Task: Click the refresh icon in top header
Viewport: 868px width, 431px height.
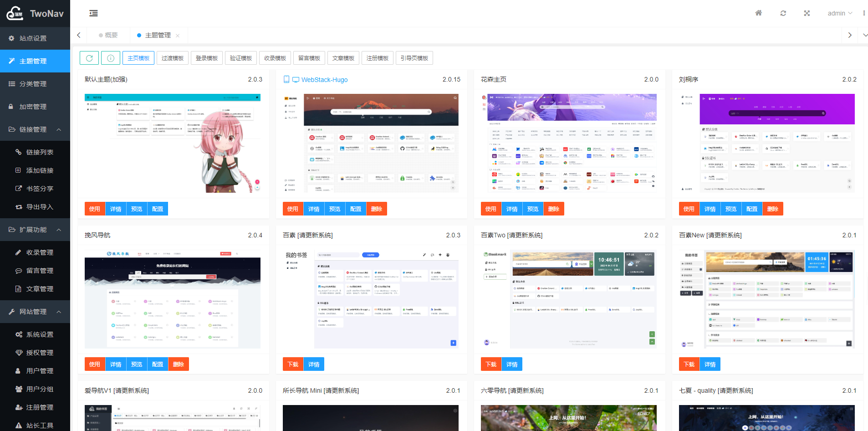Action: pyautogui.click(x=783, y=13)
